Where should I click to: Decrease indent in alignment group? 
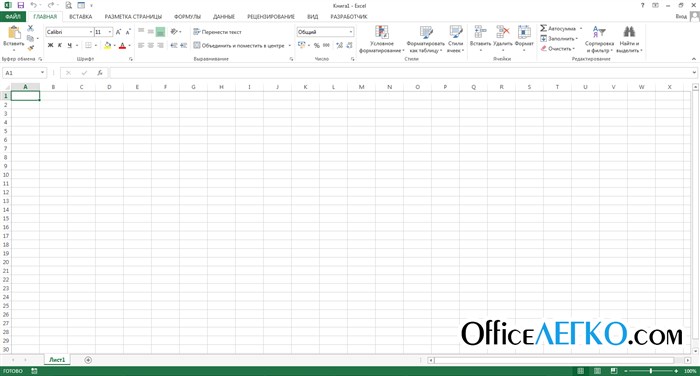click(x=174, y=45)
